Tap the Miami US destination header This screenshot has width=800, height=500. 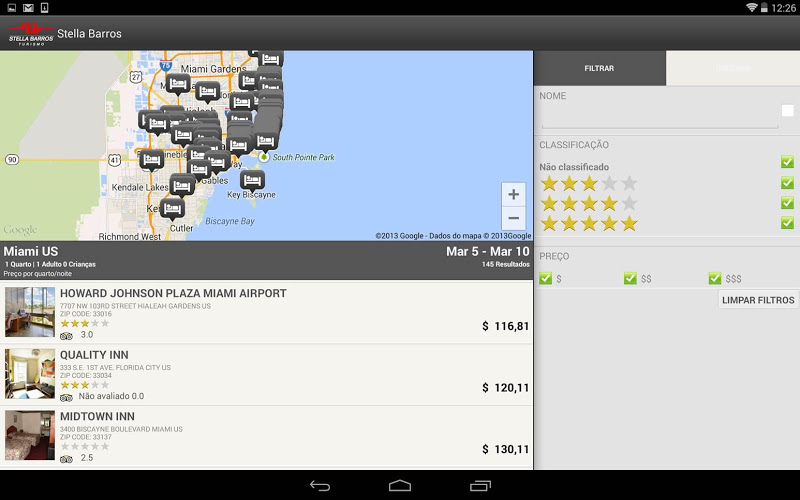(x=31, y=252)
